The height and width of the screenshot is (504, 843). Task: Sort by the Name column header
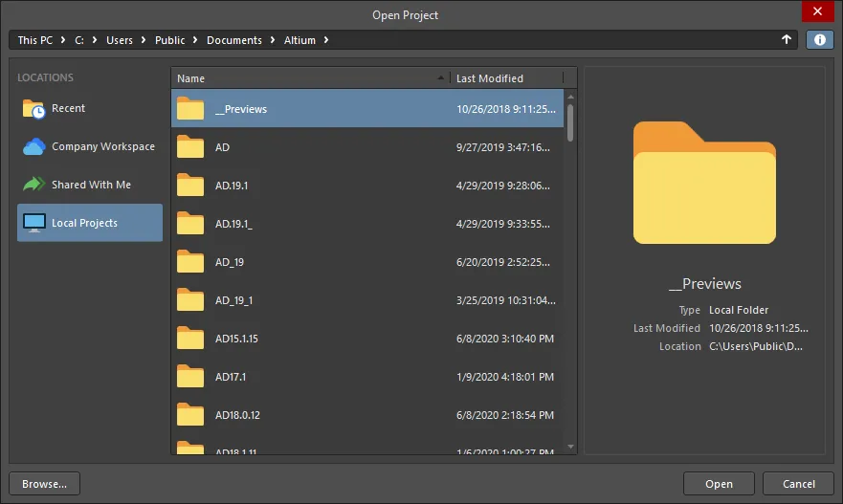tap(311, 78)
